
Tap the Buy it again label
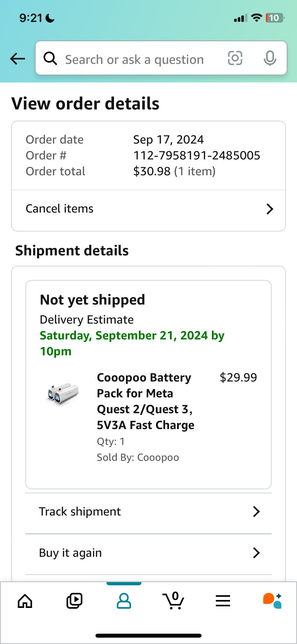tap(70, 553)
